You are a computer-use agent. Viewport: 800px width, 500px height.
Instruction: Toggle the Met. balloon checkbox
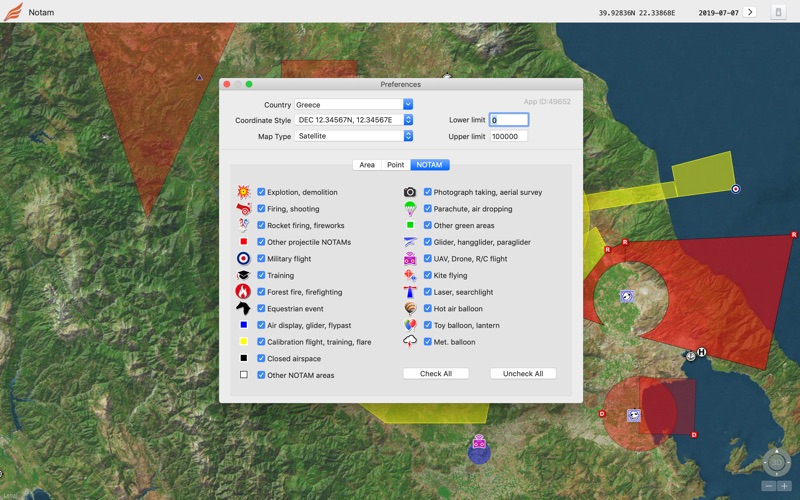(428, 342)
